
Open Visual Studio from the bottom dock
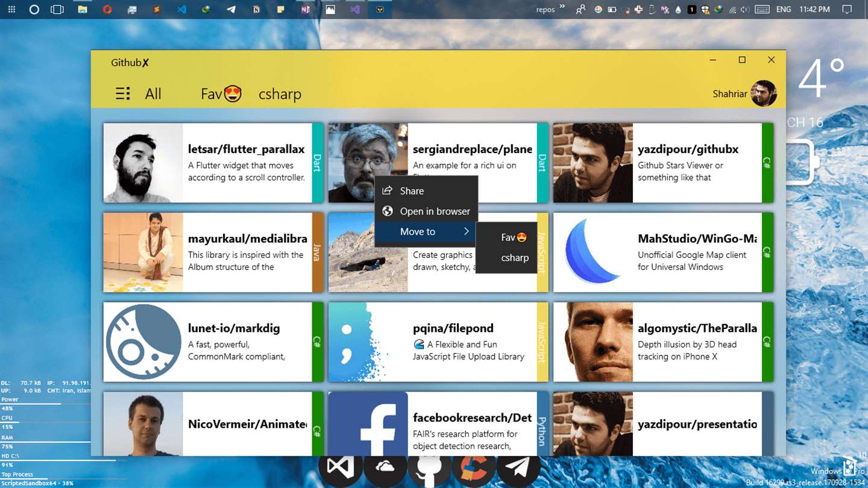[341, 466]
